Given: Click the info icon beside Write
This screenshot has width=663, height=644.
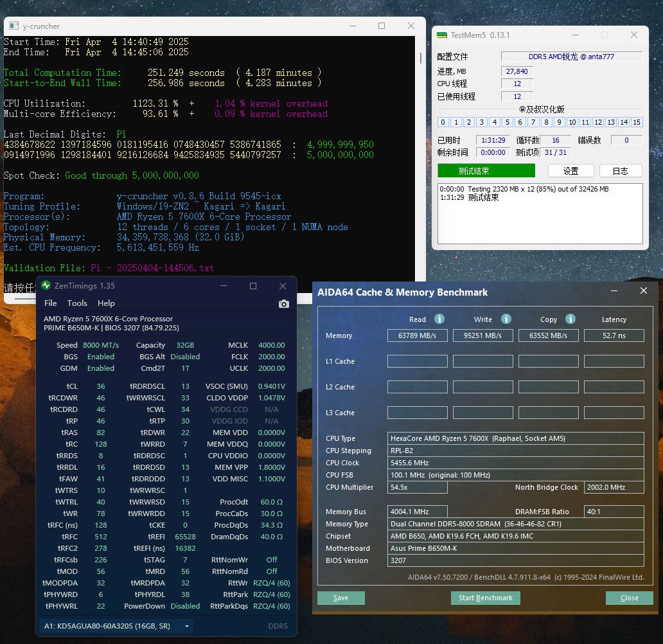Looking at the screenshot, I should pyautogui.click(x=506, y=319).
